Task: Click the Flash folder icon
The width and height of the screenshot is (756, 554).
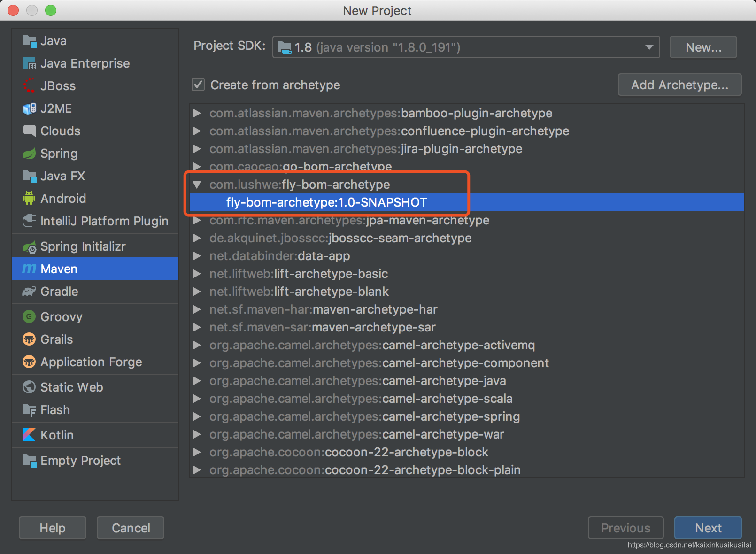Action: tap(29, 410)
